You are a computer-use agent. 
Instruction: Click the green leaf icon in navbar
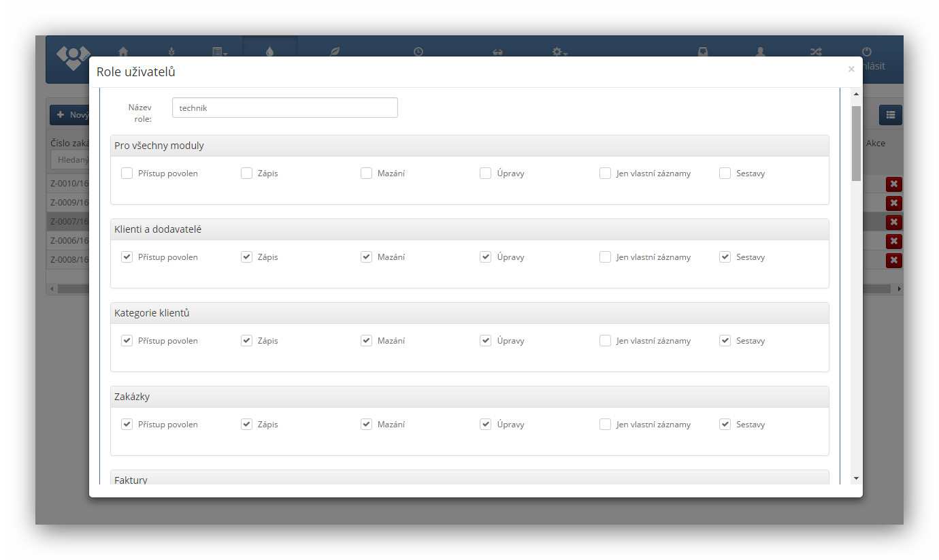pyautogui.click(x=334, y=51)
